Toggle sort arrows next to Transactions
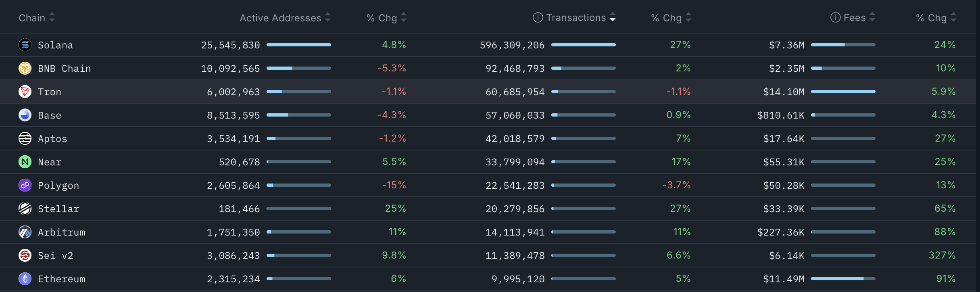This screenshot has width=980, height=292. click(613, 17)
